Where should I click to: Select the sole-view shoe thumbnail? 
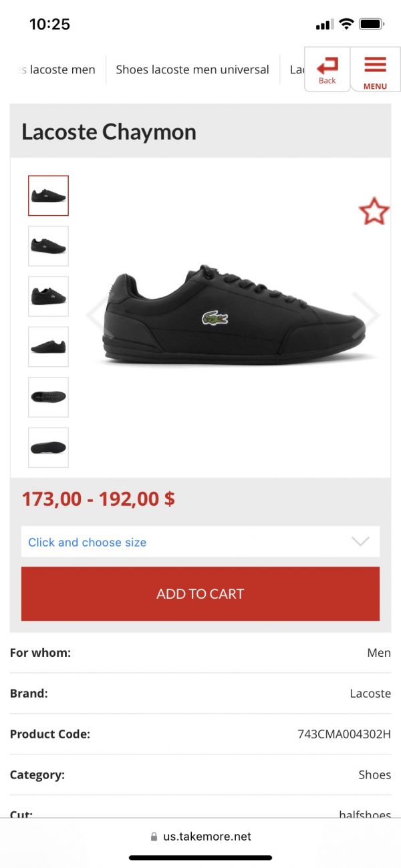(48, 447)
